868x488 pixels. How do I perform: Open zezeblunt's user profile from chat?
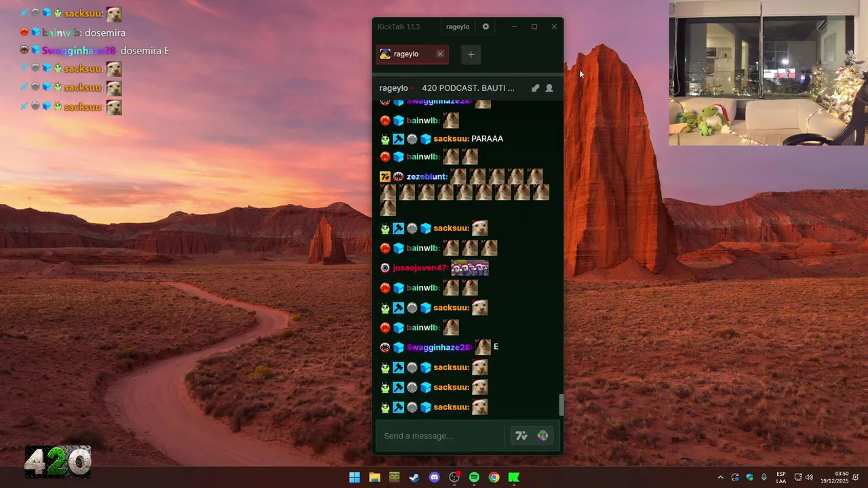pos(427,177)
